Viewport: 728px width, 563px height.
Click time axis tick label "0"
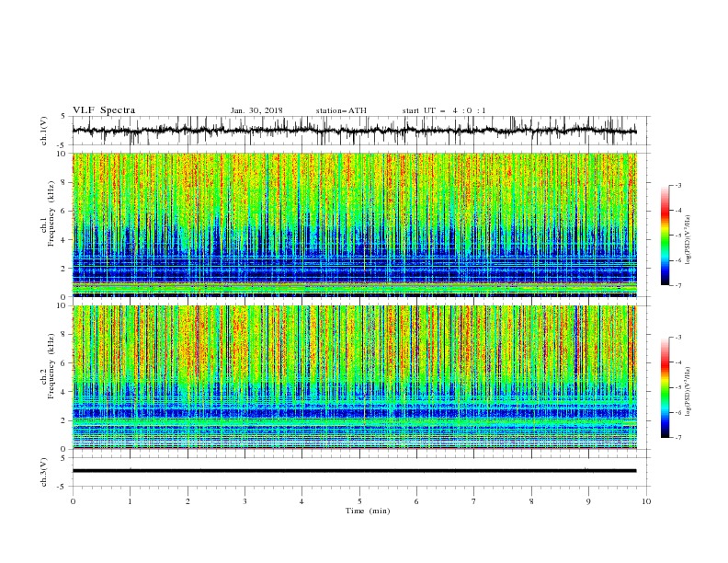pos(73,501)
